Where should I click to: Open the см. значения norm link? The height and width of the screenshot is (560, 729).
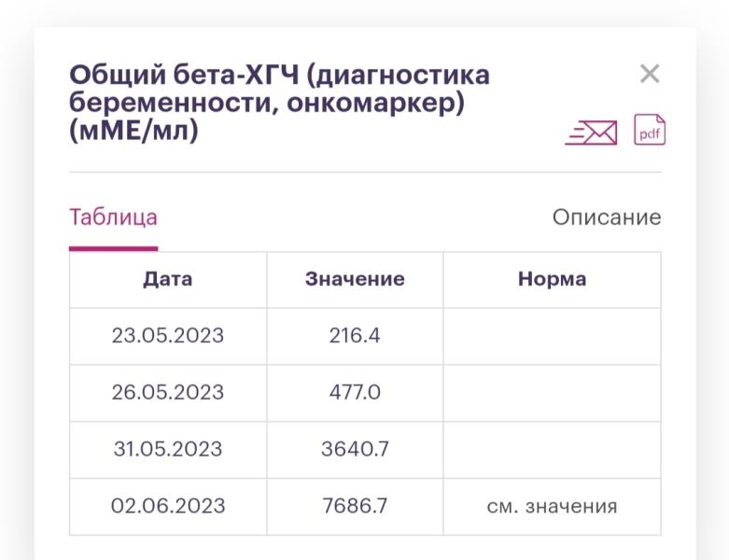(x=552, y=507)
